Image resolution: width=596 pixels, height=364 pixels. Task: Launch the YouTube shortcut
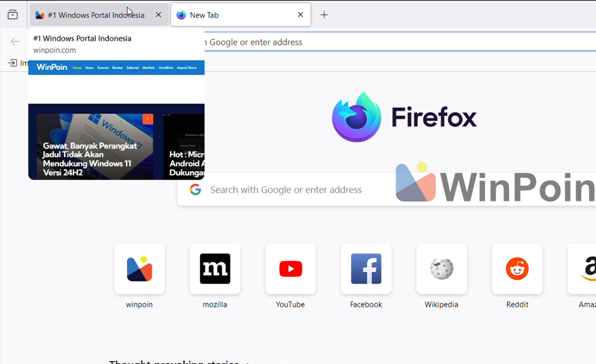point(291,269)
